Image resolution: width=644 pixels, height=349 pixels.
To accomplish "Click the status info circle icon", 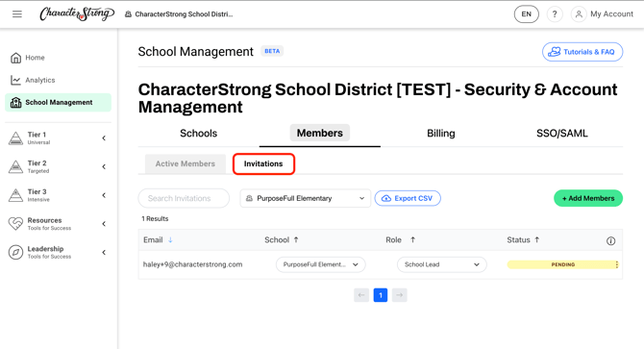I will coord(610,241).
